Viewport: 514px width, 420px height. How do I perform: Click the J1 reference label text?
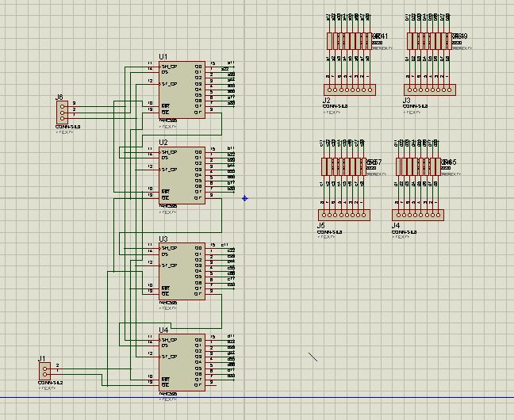point(42,359)
